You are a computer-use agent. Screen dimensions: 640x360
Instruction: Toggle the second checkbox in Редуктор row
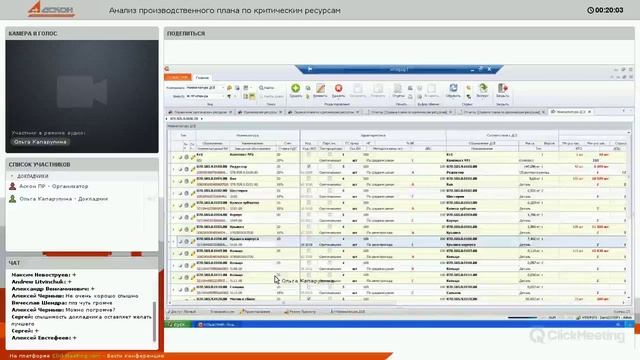[x=330, y=167]
